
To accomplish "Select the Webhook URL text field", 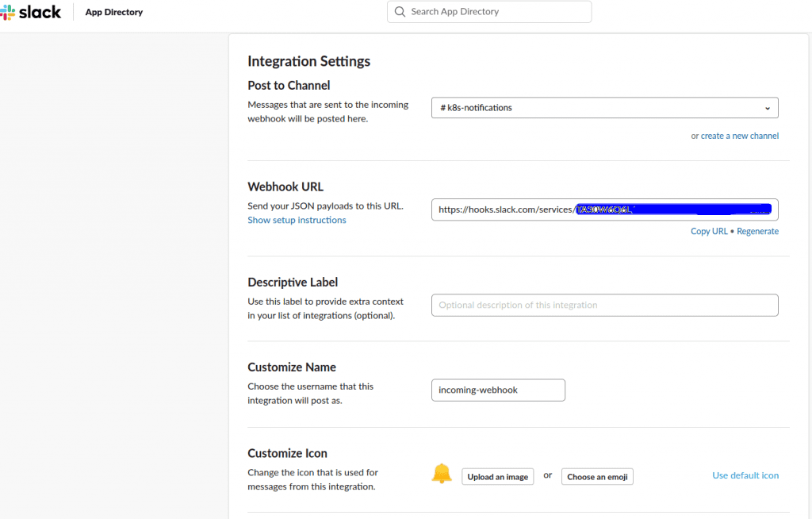I will (604, 210).
